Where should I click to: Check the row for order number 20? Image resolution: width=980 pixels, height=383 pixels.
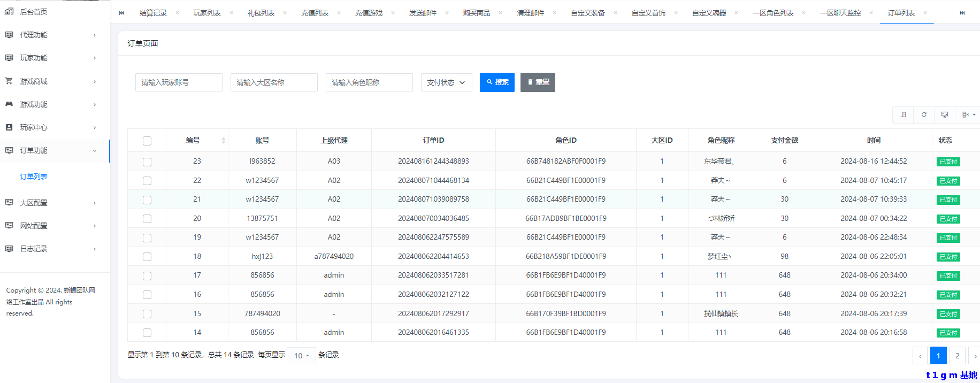click(x=147, y=219)
